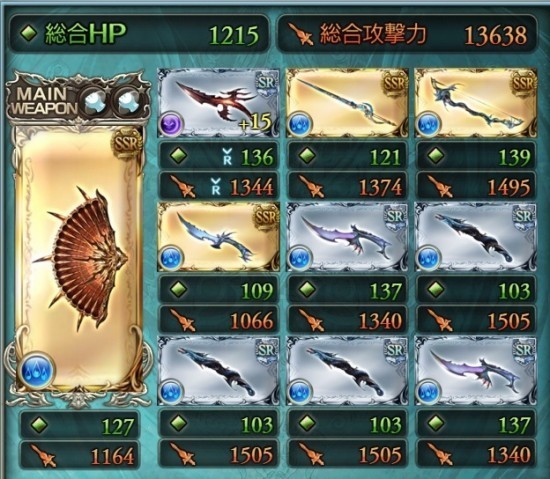The image size is (550, 479).
Task: Click the SSR rarity badge on the bow
Action: [x=523, y=84]
